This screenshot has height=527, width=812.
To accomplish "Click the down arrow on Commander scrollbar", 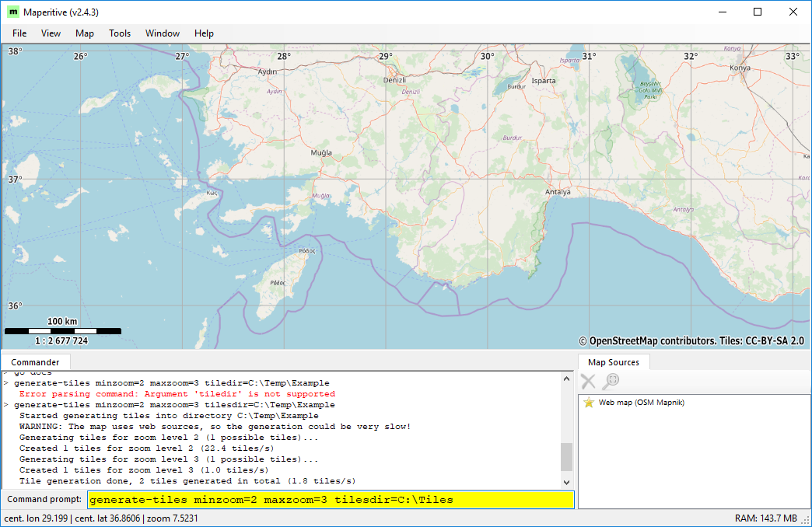I will [x=566, y=482].
